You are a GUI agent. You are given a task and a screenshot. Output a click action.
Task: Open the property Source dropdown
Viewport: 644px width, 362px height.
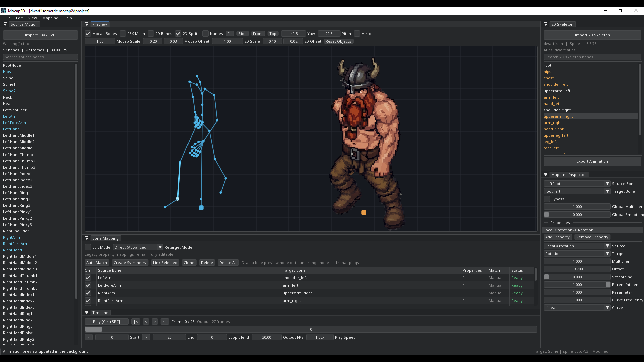[x=577, y=246]
